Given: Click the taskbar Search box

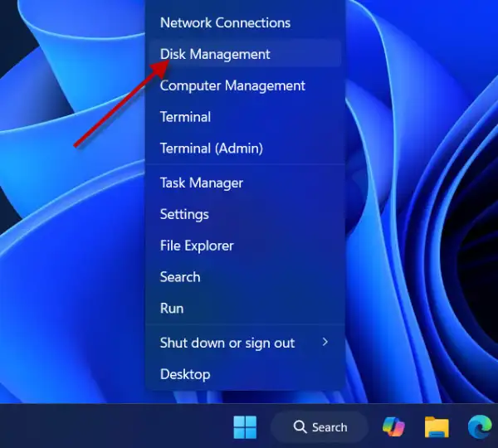Looking at the screenshot, I should (320, 427).
